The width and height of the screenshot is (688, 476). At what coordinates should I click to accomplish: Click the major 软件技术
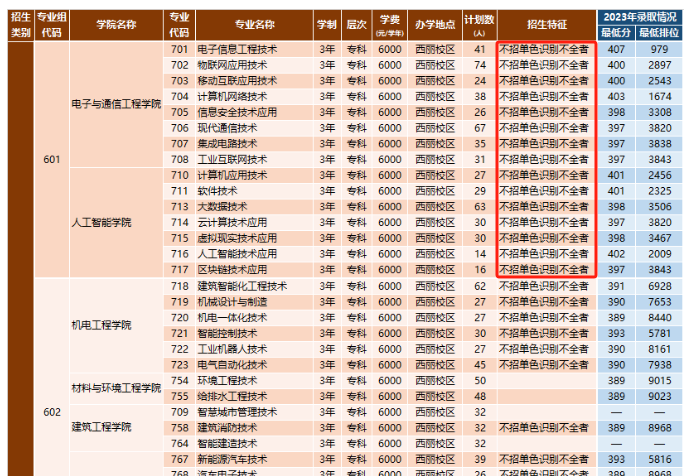tap(254, 191)
